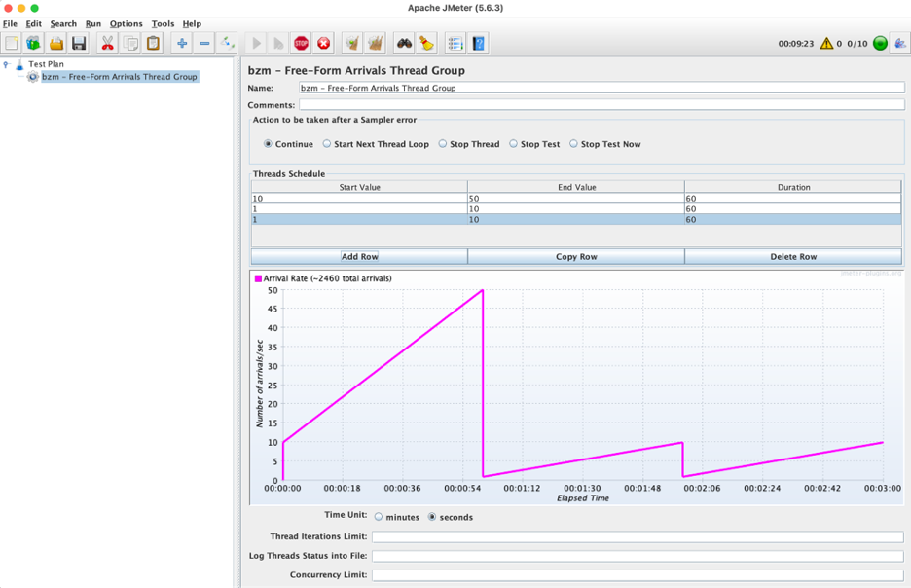This screenshot has height=588, width=911.
Task: Select Start Next Thread Loop option
Action: [326, 143]
